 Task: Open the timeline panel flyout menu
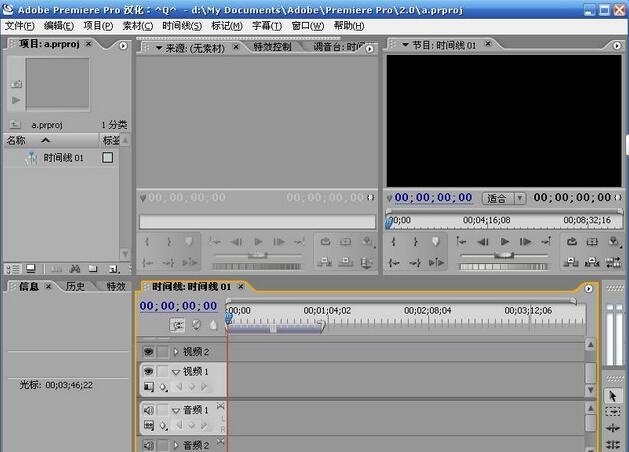click(588, 288)
